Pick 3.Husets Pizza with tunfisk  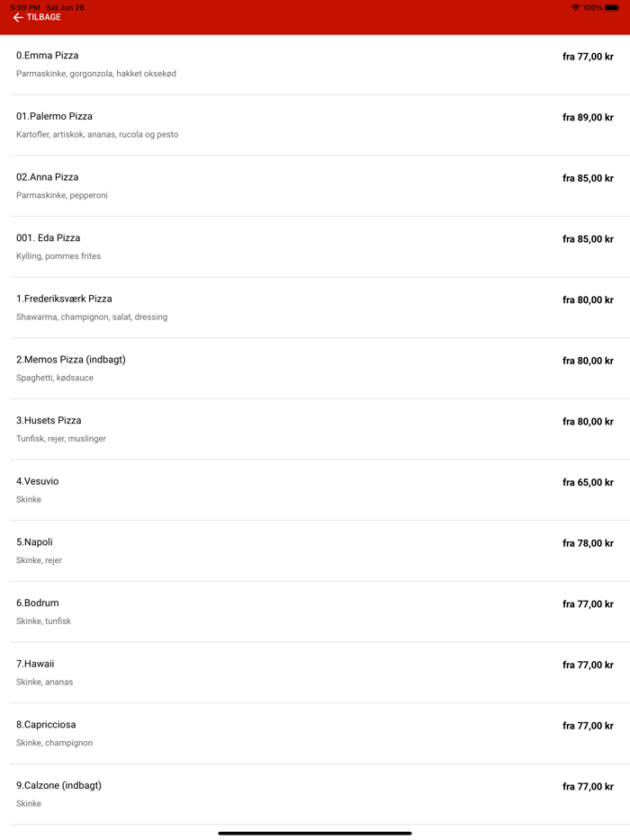(49, 421)
